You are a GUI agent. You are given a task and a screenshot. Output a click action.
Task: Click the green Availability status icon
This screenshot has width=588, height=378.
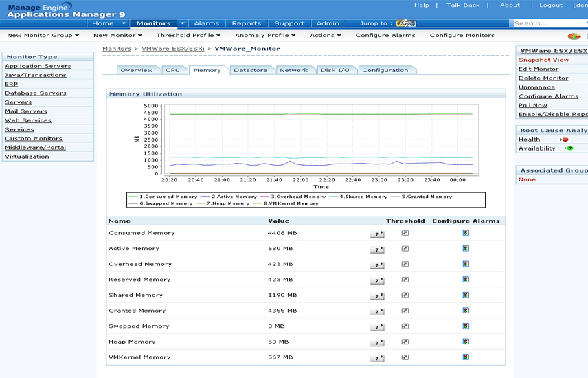coord(569,148)
